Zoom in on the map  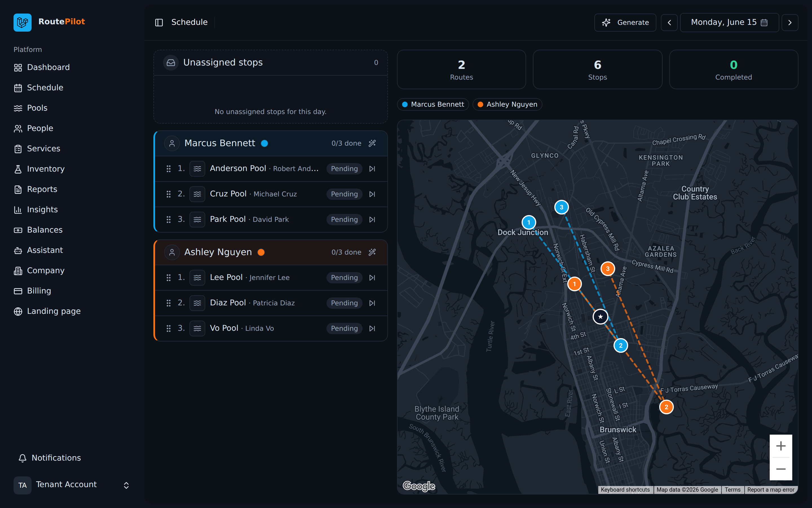[781, 446]
